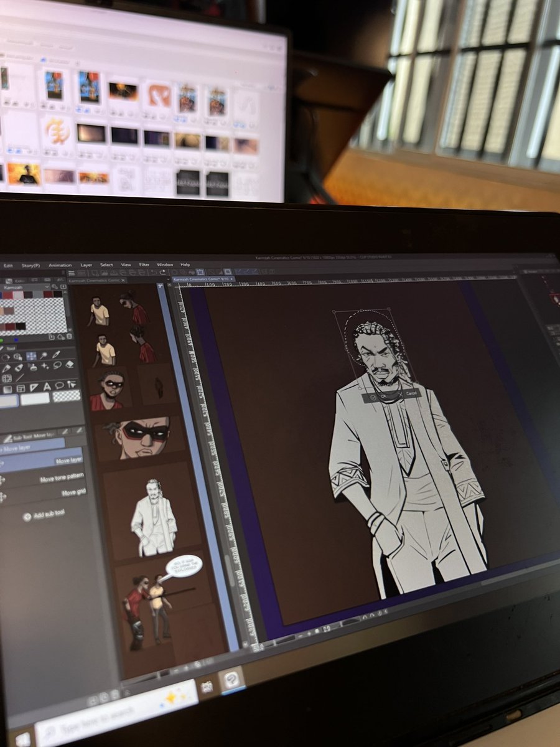This screenshot has height=747, width=560.
Task: Close the first Karnzah Cinematics Comic tab
Action: click(123, 280)
